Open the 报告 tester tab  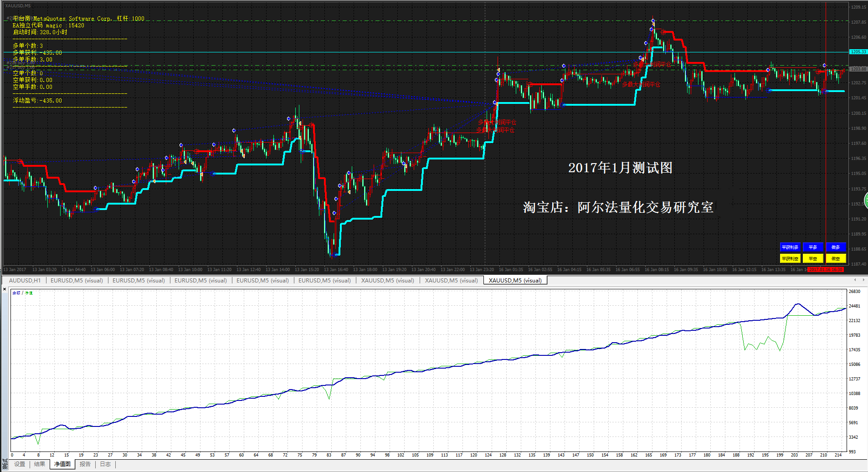click(85, 464)
